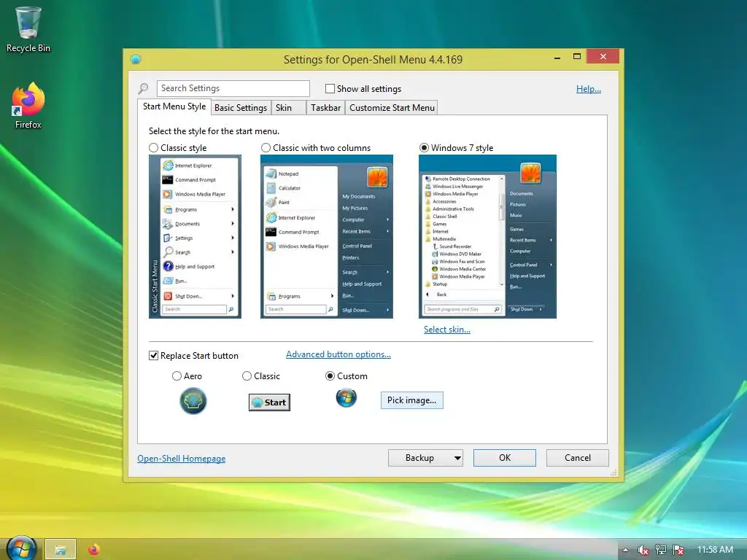Open the Skin tab
747x560 pixels.
click(288, 108)
